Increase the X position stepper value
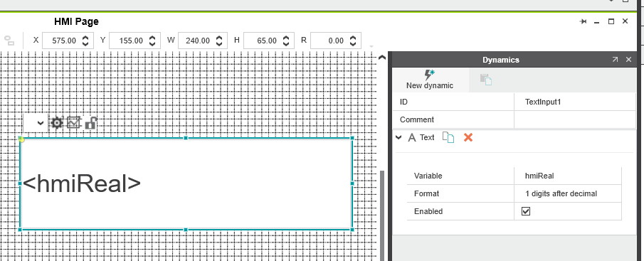Screen dimensions: 644x261 85,38
